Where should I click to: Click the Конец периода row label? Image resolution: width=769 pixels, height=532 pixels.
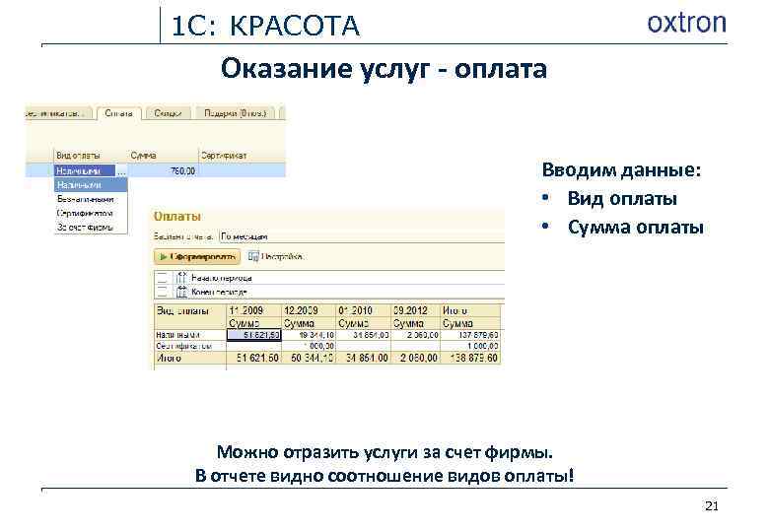219,292
